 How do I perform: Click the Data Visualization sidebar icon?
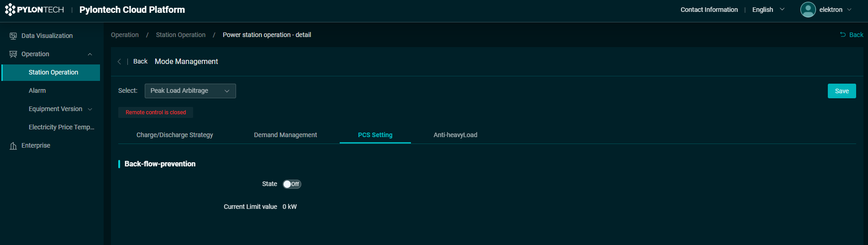pos(13,36)
